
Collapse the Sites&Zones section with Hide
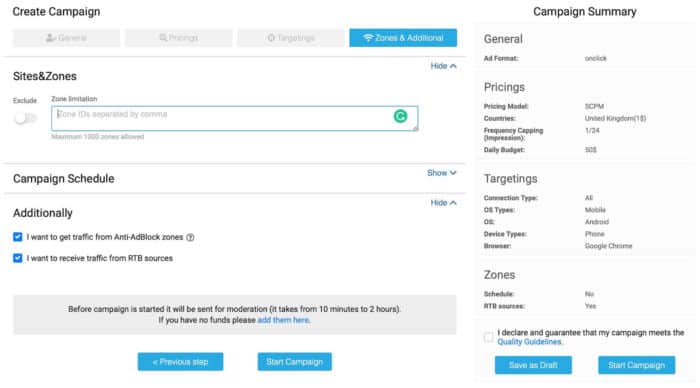pyautogui.click(x=443, y=66)
